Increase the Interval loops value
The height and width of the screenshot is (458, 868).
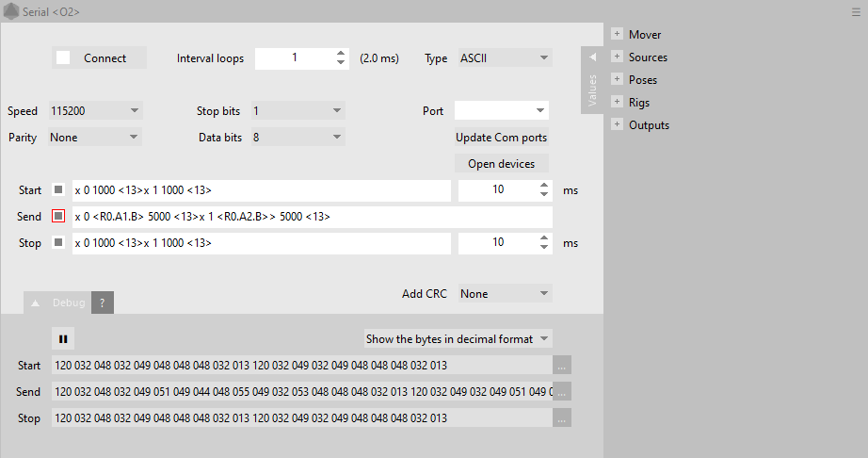(341, 54)
